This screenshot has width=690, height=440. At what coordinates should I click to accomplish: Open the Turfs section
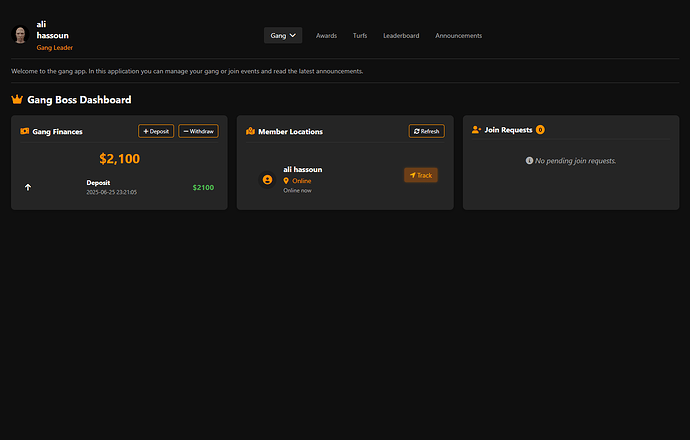360,36
